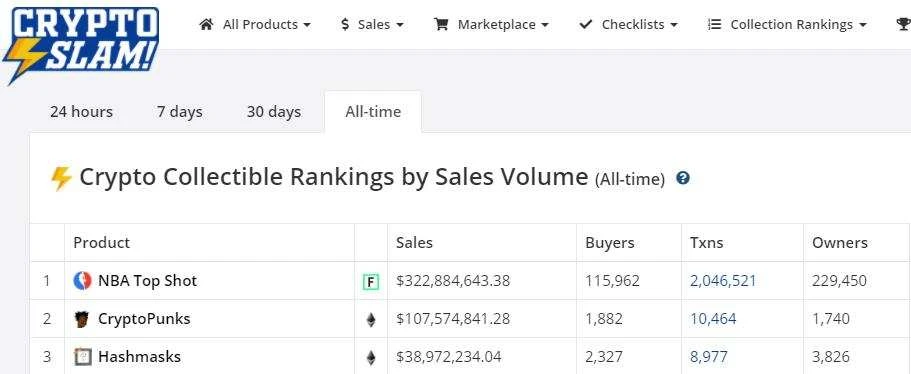Click the help question mark icon
This screenshot has height=374, width=911.
(683, 178)
